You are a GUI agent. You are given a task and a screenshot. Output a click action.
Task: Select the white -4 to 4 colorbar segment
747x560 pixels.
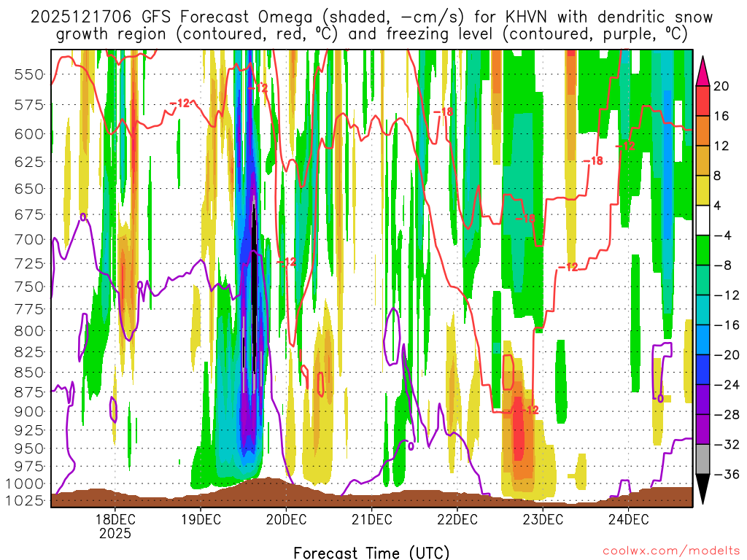pyautogui.click(x=703, y=220)
